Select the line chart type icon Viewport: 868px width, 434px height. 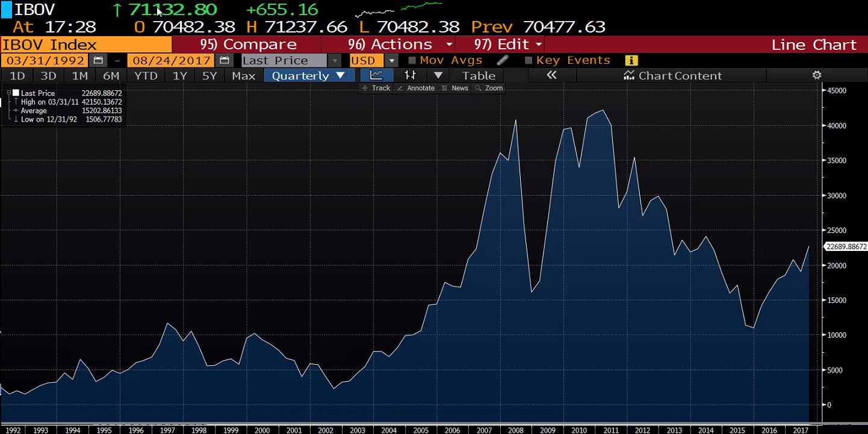(x=376, y=75)
